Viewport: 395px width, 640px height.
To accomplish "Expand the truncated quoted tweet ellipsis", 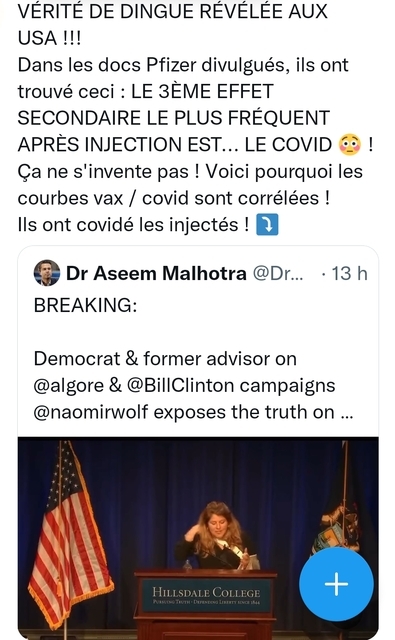I will 346,413.
